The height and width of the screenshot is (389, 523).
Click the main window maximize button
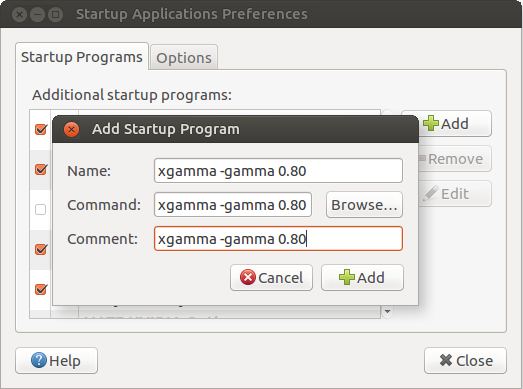coord(55,15)
